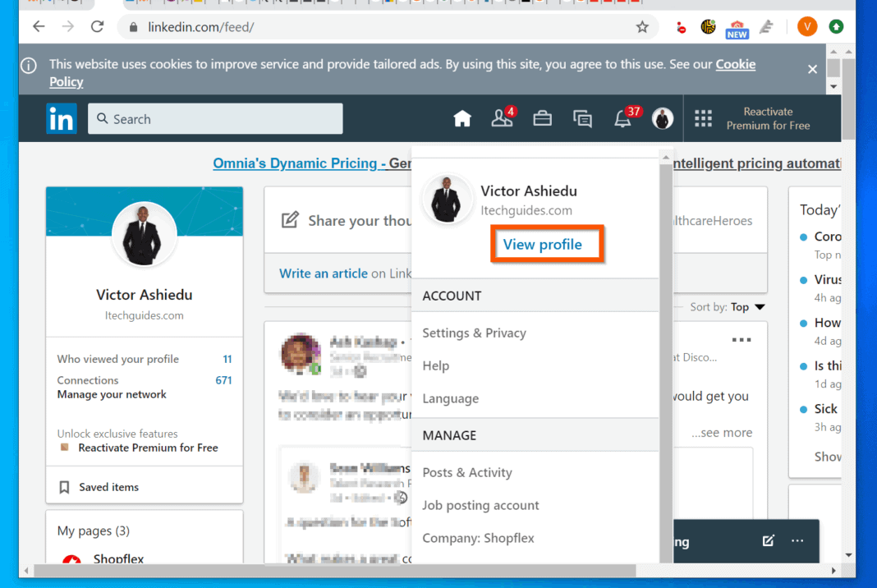Select Company: Shopflex entry
This screenshot has width=877, height=588.
(478, 538)
